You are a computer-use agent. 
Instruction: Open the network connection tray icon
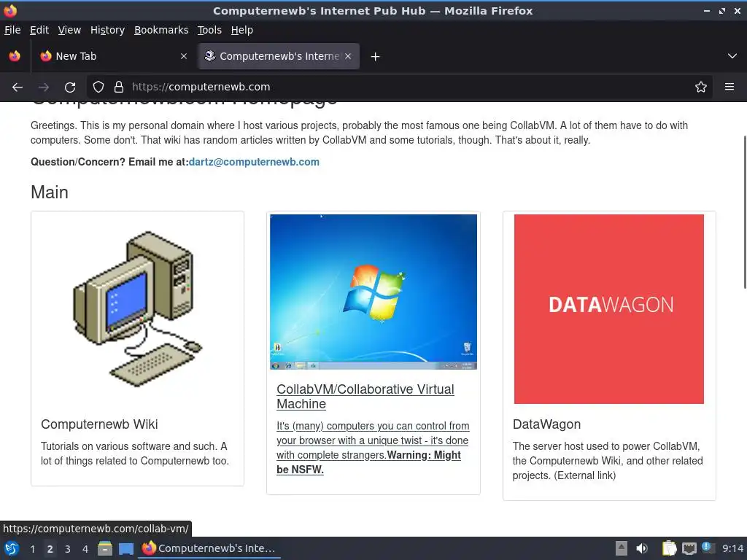(x=689, y=549)
